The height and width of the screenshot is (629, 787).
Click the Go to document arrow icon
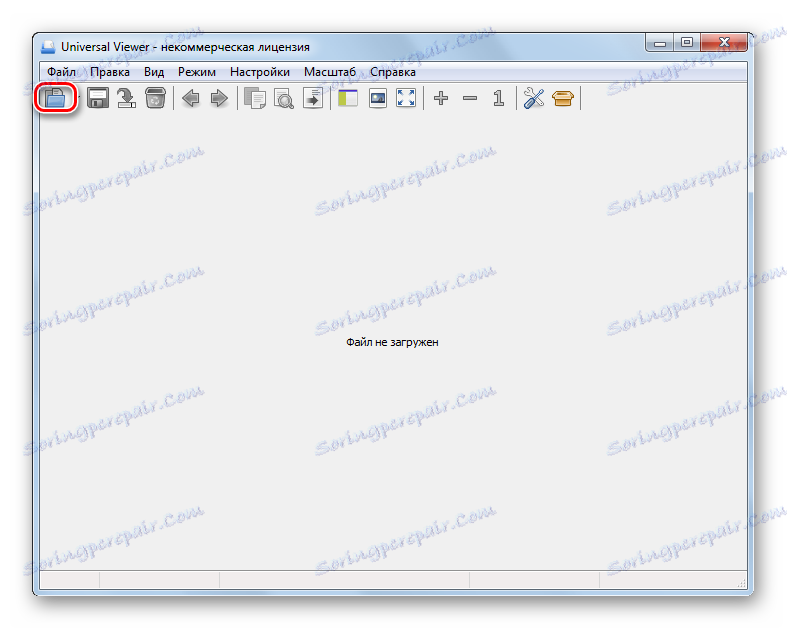point(313,98)
